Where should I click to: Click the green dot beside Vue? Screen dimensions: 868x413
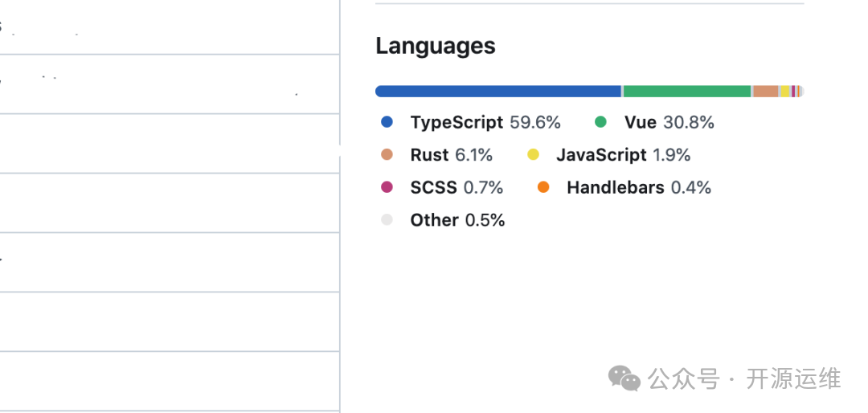[x=600, y=122]
